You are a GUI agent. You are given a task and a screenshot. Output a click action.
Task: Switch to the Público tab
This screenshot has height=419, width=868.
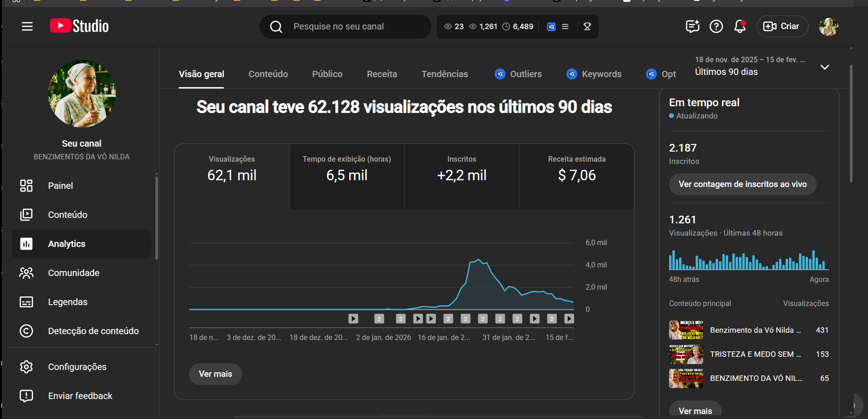(327, 74)
